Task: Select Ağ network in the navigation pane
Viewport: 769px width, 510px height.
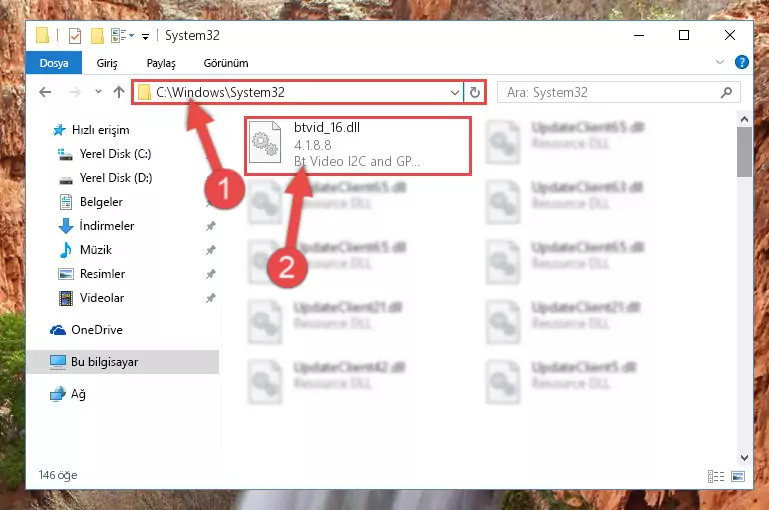Action: point(68,394)
